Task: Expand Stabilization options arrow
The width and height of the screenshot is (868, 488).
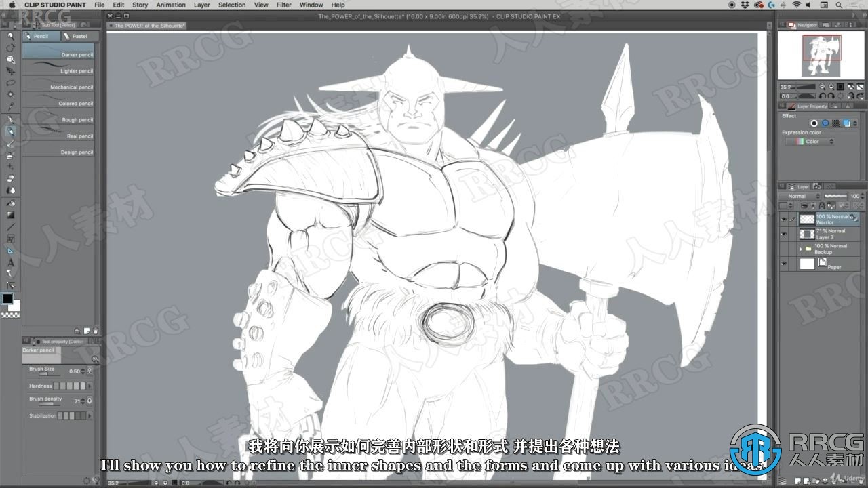Action: [91, 415]
